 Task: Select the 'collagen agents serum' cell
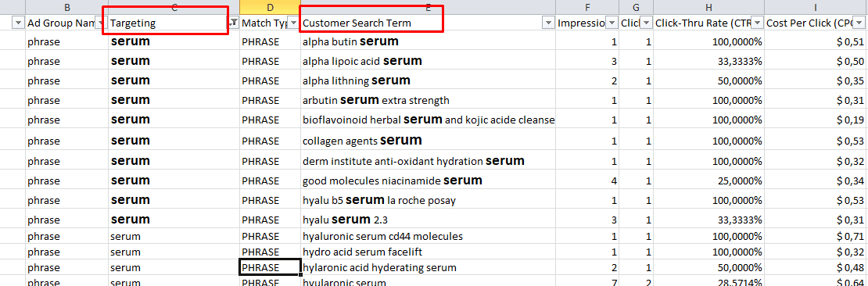point(428,140)
